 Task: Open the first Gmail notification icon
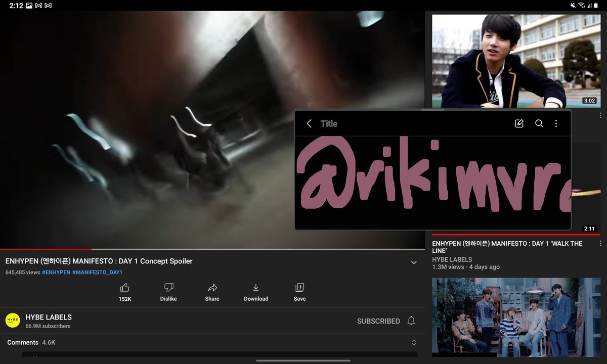pyautogui.click(x=38, y=5)
